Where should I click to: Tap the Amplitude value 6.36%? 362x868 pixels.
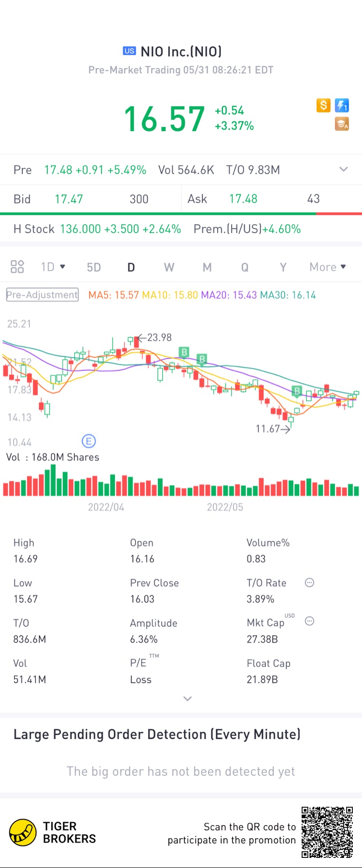[144, 639]
